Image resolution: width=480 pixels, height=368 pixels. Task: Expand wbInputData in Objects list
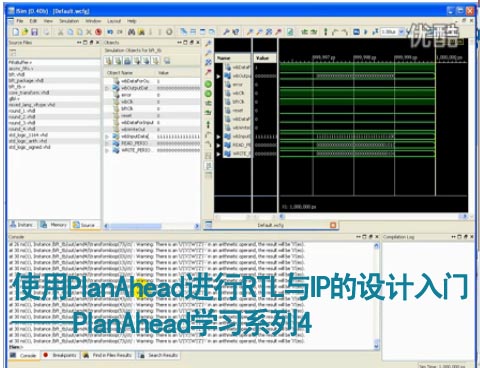(x=107, y=137)
